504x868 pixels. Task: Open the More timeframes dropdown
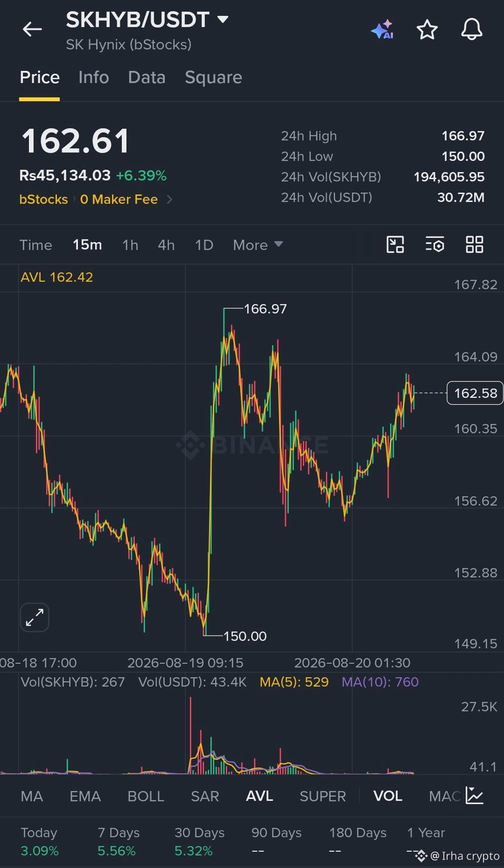258,245
